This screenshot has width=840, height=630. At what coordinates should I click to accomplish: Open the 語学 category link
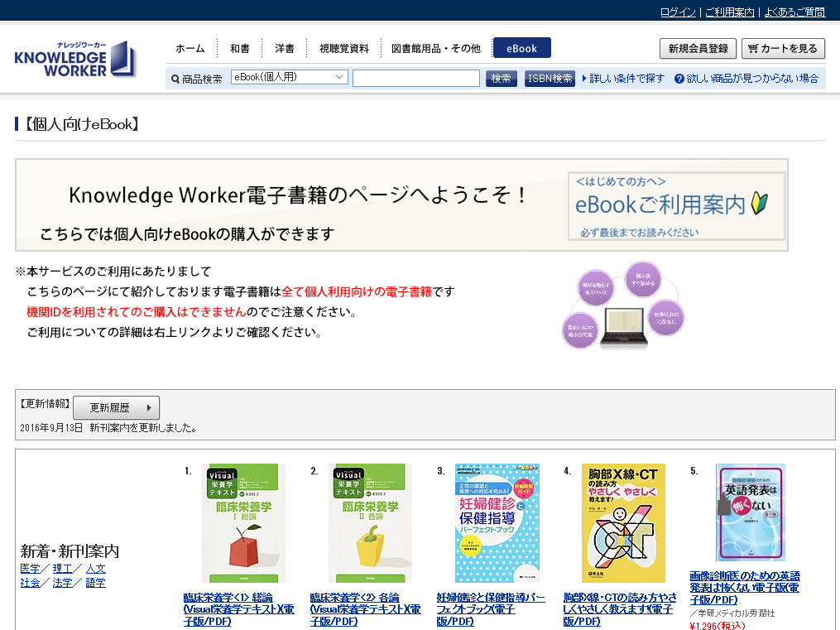click(95, 582)
